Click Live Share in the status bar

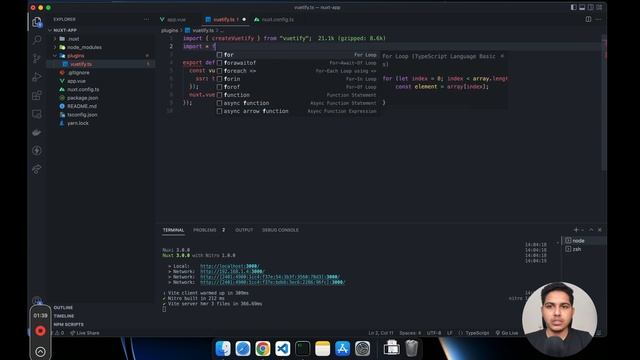click(84, 333)
